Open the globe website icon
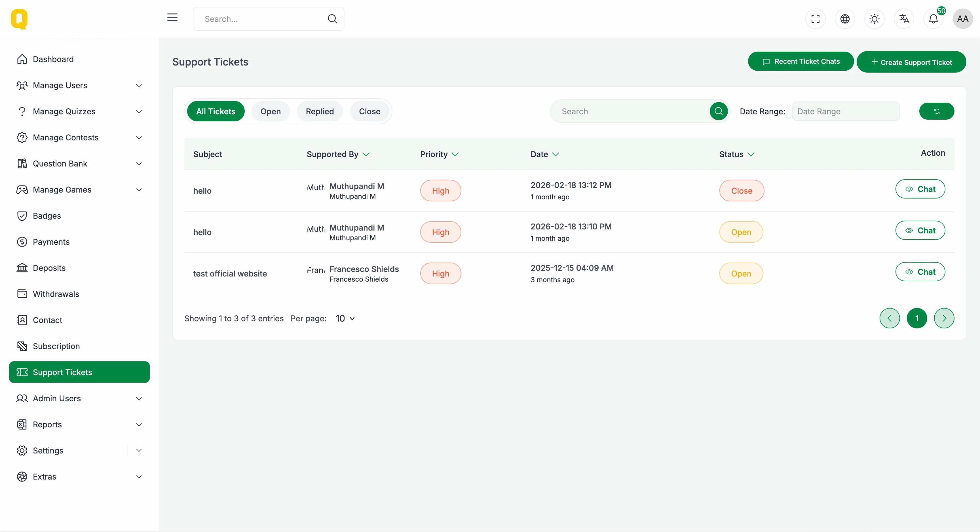 [x=844, y=19]
